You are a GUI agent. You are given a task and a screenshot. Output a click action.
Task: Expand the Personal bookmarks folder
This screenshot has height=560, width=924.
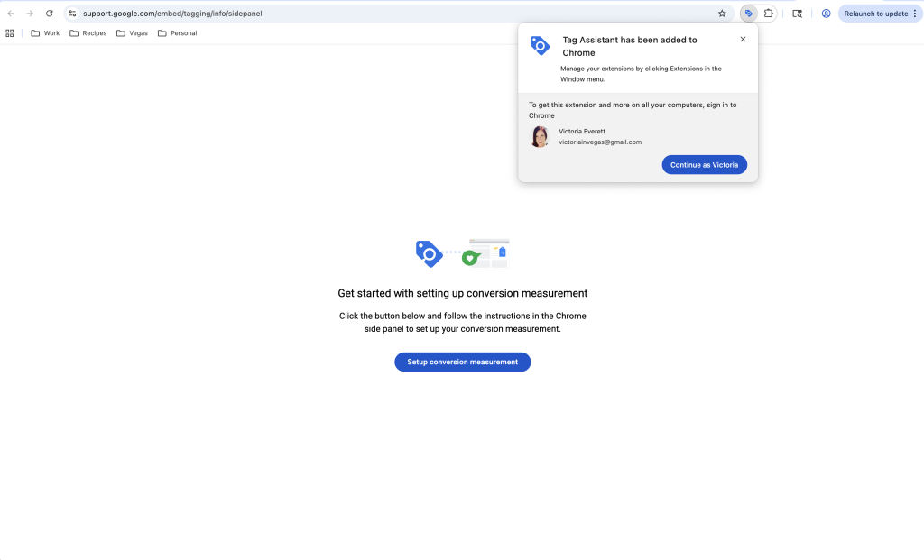point(177,33)
